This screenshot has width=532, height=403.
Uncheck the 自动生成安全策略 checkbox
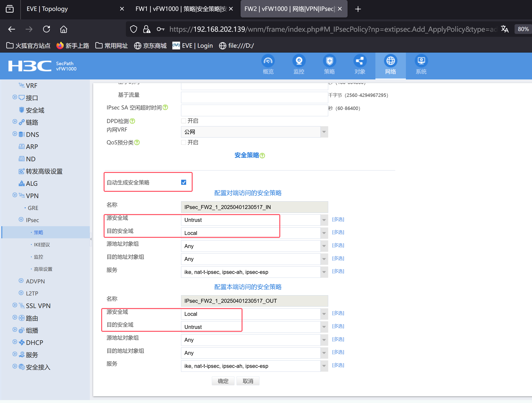point(184,182)
